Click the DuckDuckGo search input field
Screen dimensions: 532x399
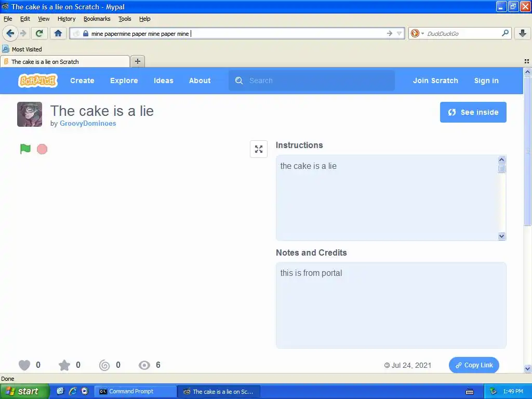click(461, 33)
